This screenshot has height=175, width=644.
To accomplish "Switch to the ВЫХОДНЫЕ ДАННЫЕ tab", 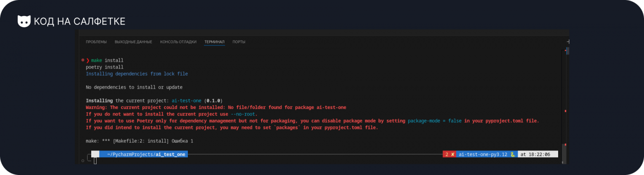I will click(x=133, y=42).
